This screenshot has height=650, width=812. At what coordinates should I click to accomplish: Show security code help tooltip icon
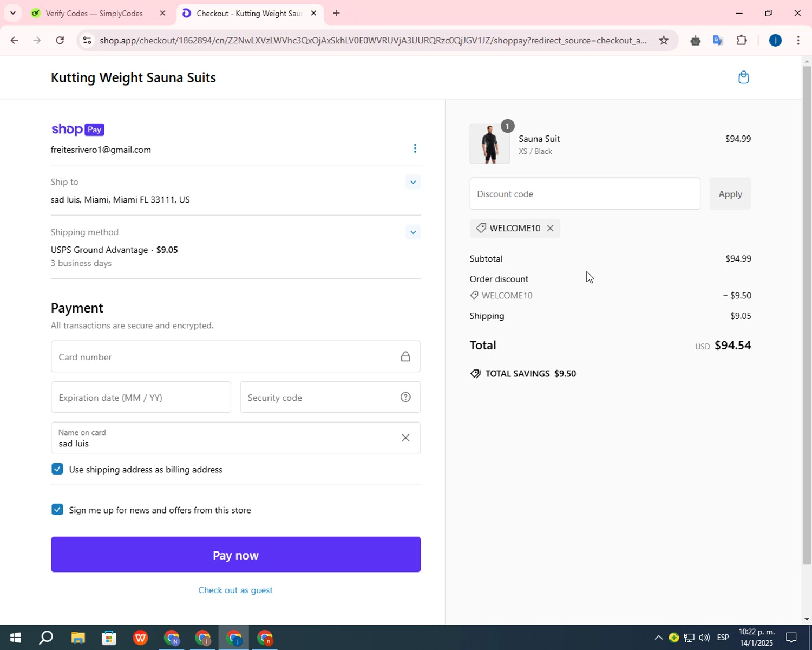point(405,398)
